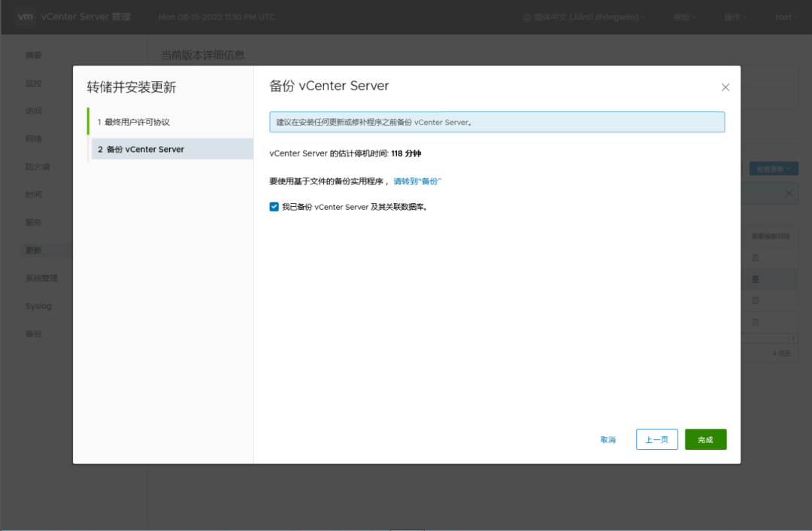Open 服务 in the sidebar
Screen dimensions: 812x531
[x=34, y=222]
